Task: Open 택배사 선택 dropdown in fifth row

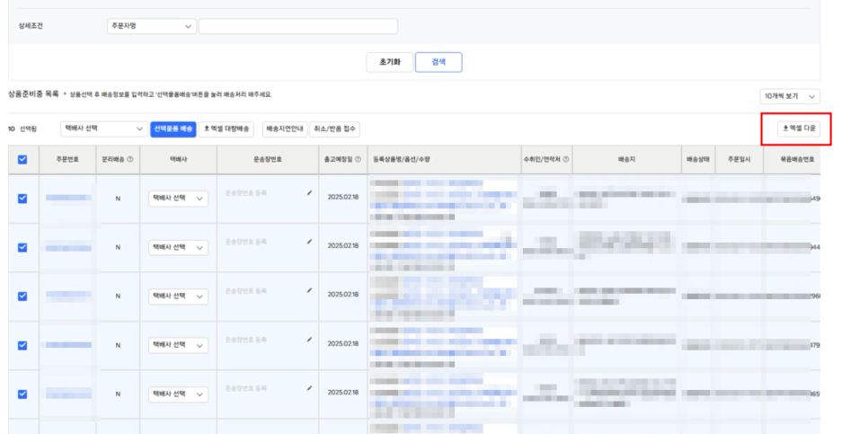Action: [x=178, y=394]
